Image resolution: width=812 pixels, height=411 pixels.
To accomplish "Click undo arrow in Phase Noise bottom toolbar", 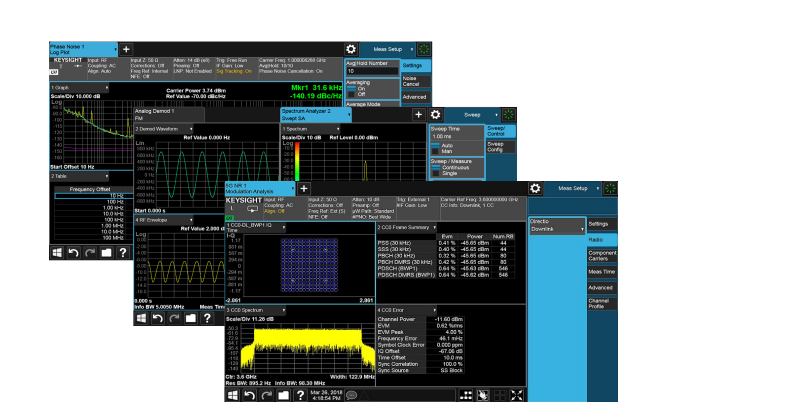I will (73, 253).
